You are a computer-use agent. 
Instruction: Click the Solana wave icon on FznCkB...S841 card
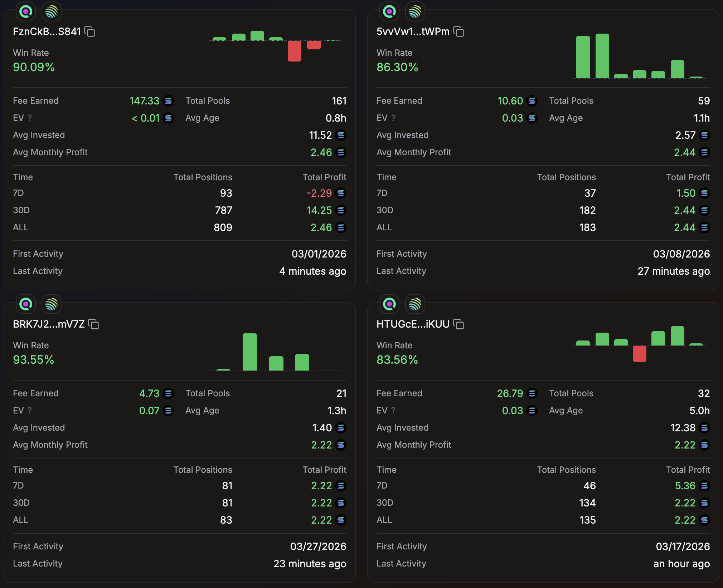(51, 11)
